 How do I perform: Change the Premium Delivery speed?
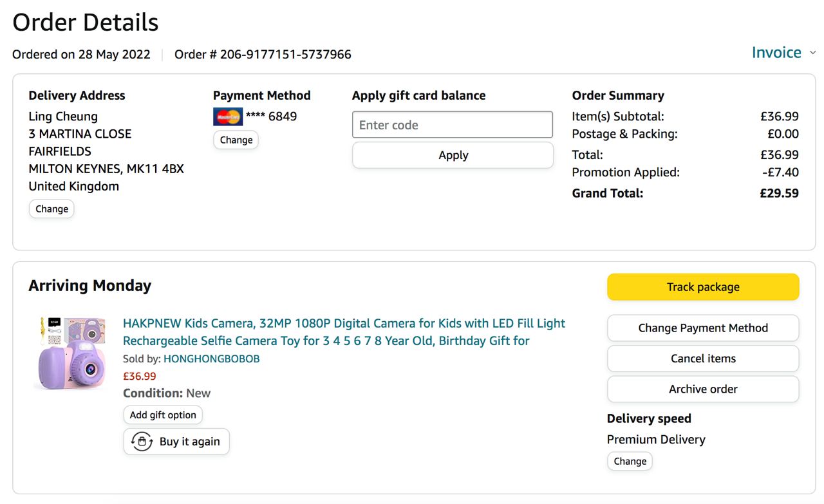coord(630,462)
